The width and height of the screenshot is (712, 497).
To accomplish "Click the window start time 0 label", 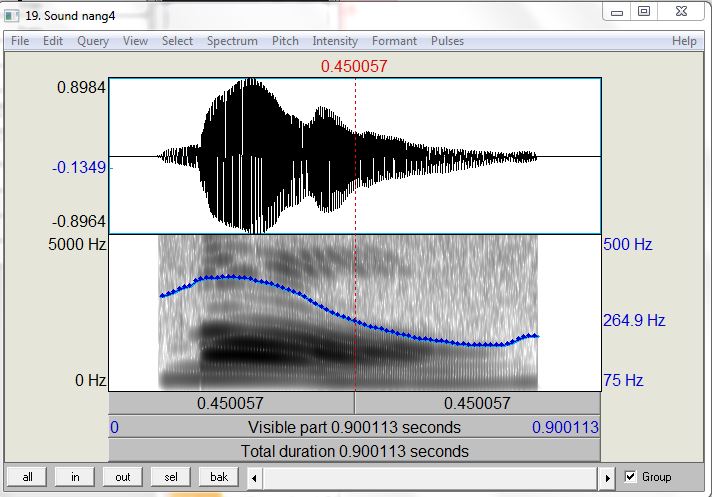I will tap(114, 427).
